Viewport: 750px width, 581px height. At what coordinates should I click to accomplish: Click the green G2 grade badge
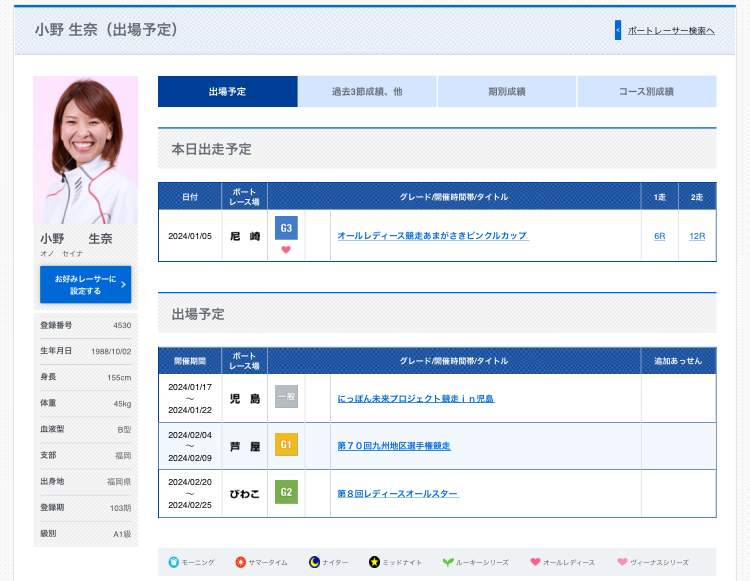tap(286, 493)
